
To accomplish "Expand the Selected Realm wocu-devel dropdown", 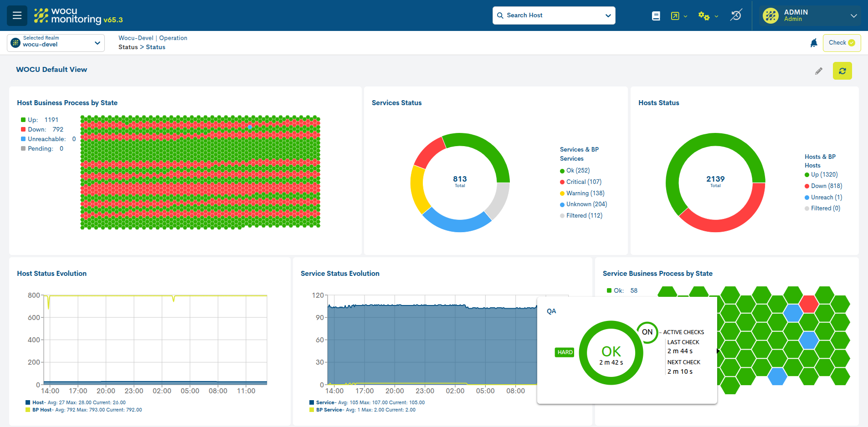I will click(x=56, y=43).
